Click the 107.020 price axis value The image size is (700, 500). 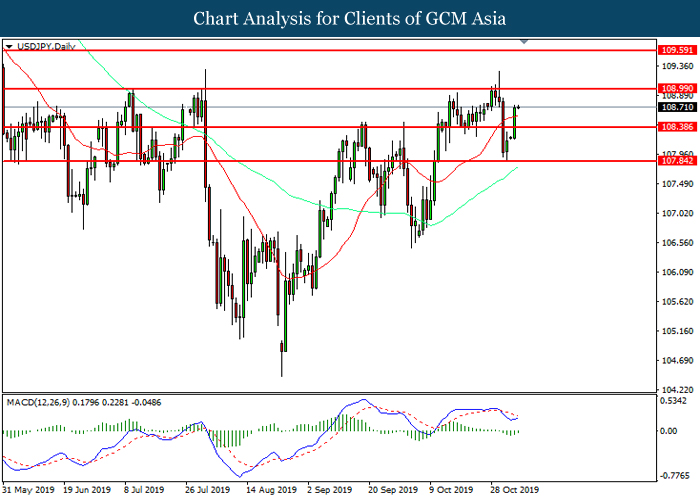coord(677,213)
